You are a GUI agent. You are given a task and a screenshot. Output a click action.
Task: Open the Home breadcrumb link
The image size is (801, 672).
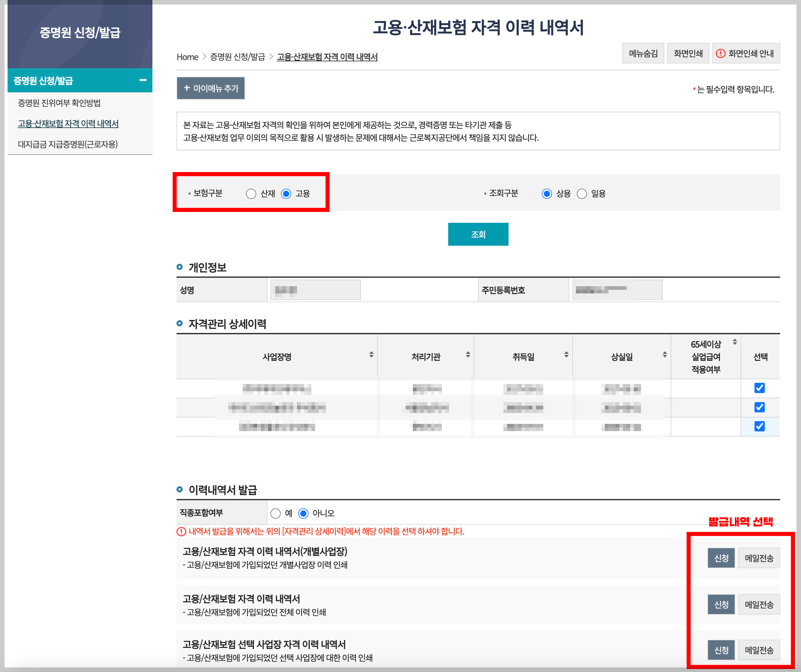pyautogui.click(x=187, y=57)
